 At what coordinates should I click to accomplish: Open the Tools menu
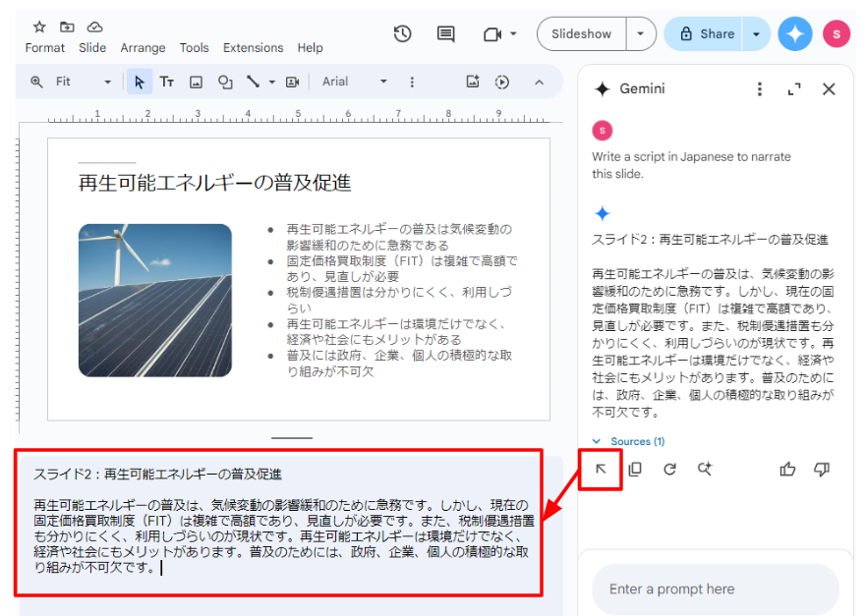tap(195, 48)
